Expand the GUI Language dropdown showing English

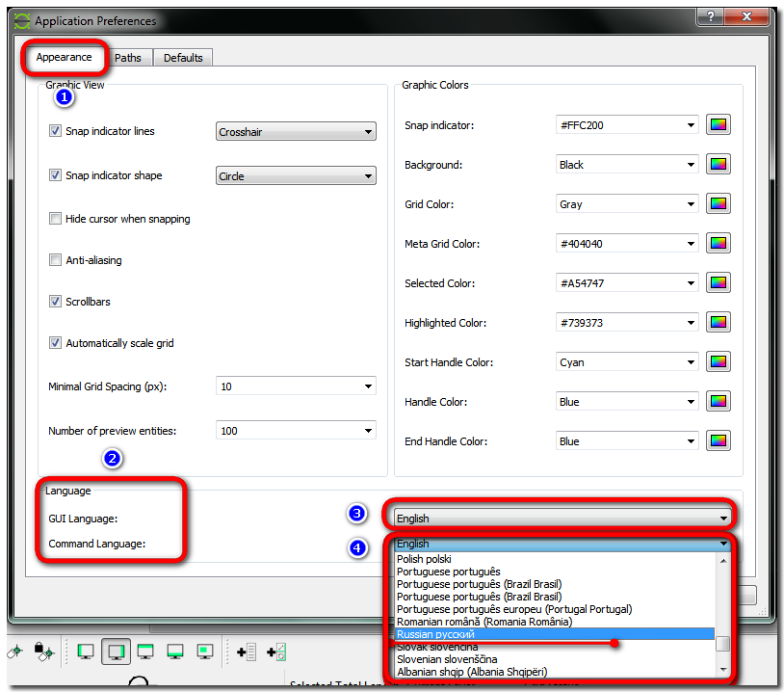(x=562, y=519)
